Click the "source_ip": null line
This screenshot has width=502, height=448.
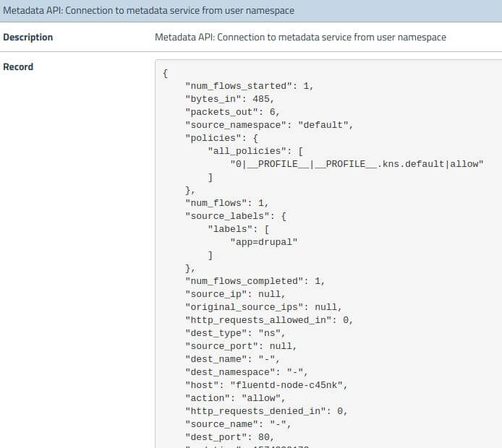235,294
